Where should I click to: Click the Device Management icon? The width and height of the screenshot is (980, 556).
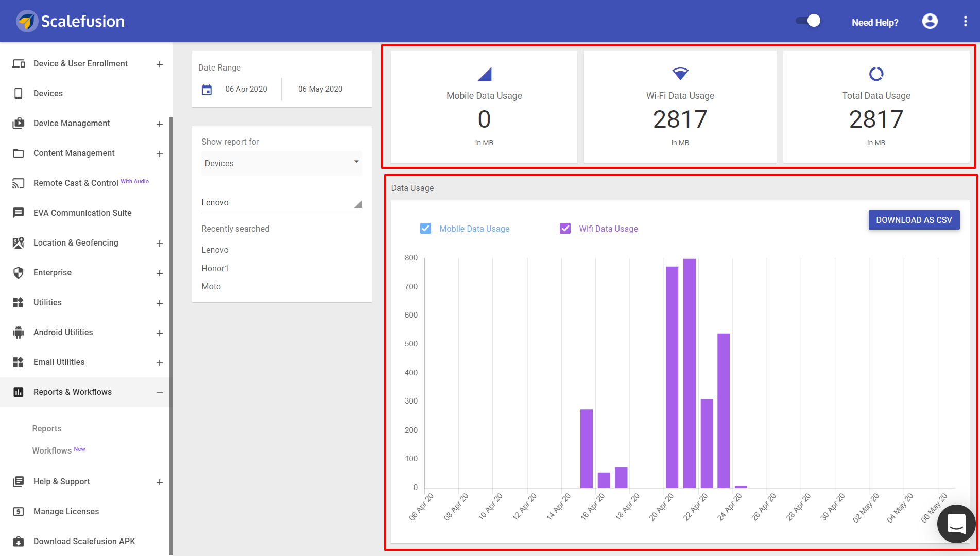[x=19, y=124]
